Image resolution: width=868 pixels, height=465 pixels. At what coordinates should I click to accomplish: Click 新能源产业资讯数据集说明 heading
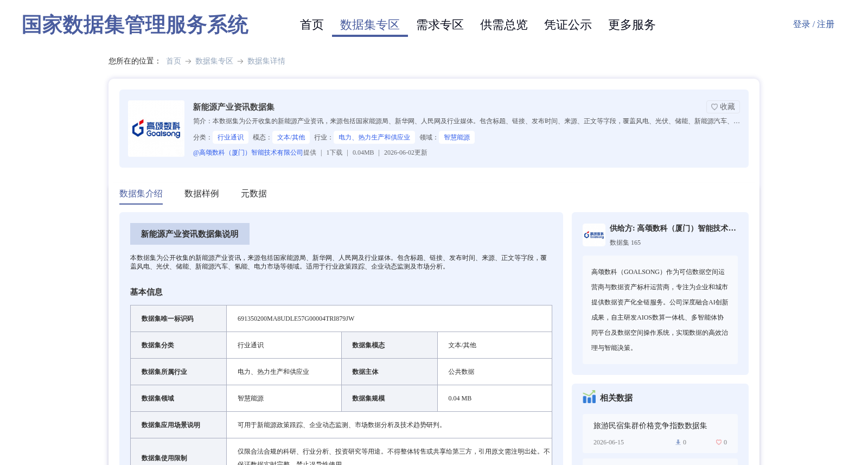pyautogui.click(x=190, y=234)
